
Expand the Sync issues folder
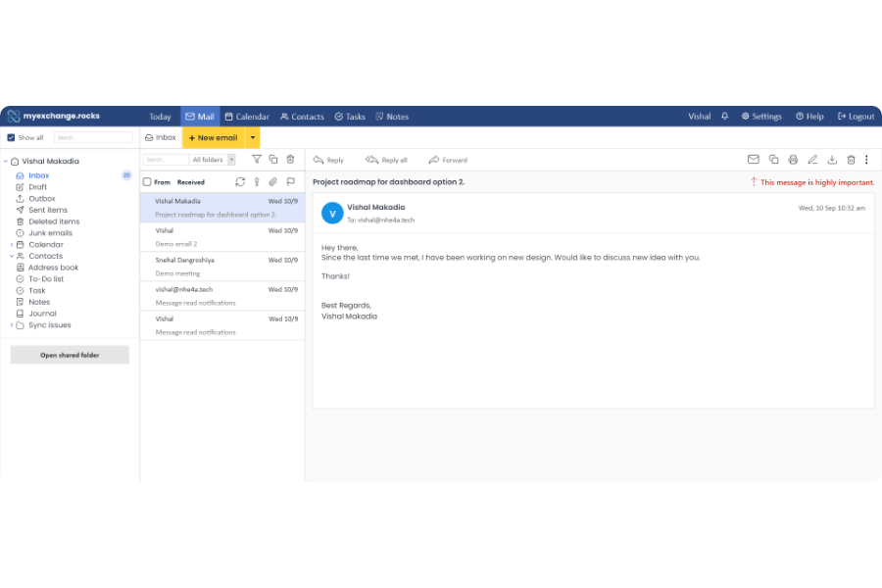(x=11, y=325)
